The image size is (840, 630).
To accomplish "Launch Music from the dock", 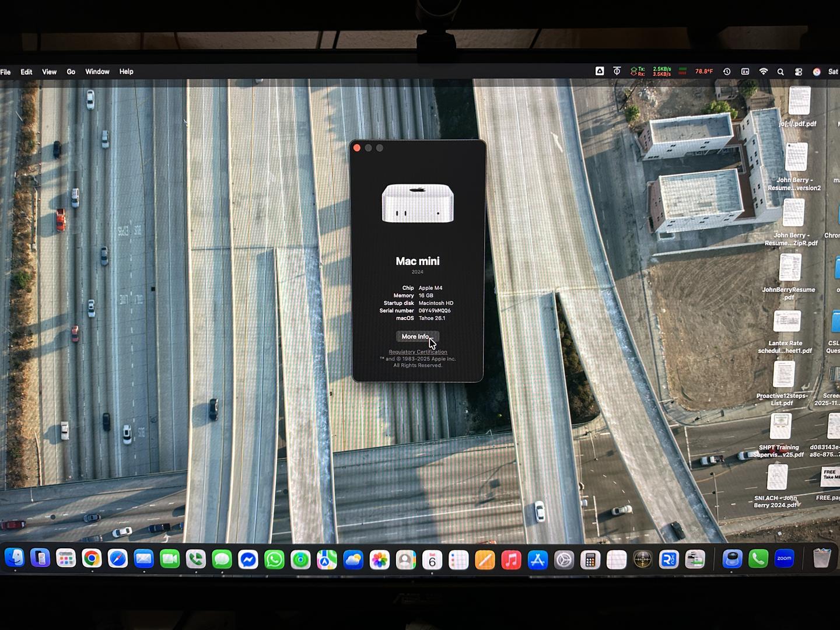I will (x=511, y=559).
